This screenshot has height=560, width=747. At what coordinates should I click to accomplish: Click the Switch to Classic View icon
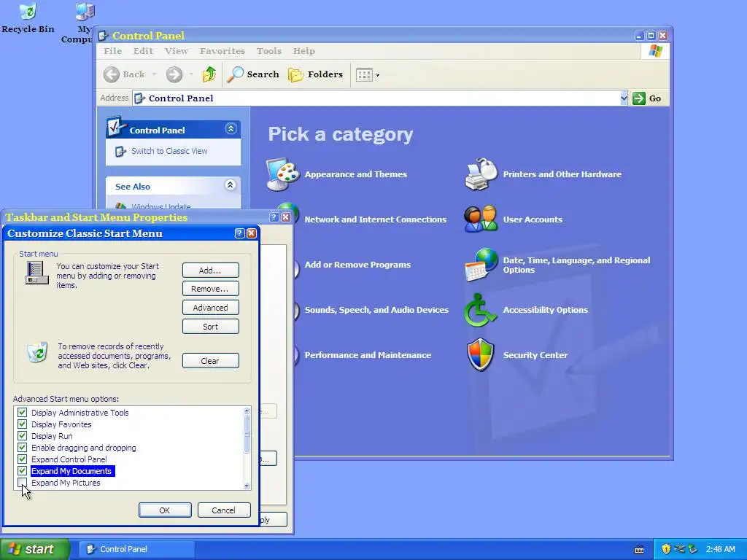click(x=120, y=152)
